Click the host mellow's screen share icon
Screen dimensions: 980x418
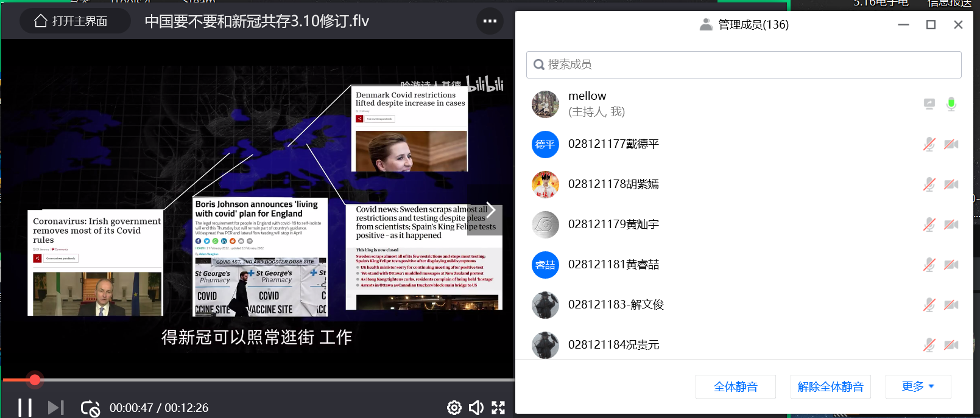pos(929,104)
